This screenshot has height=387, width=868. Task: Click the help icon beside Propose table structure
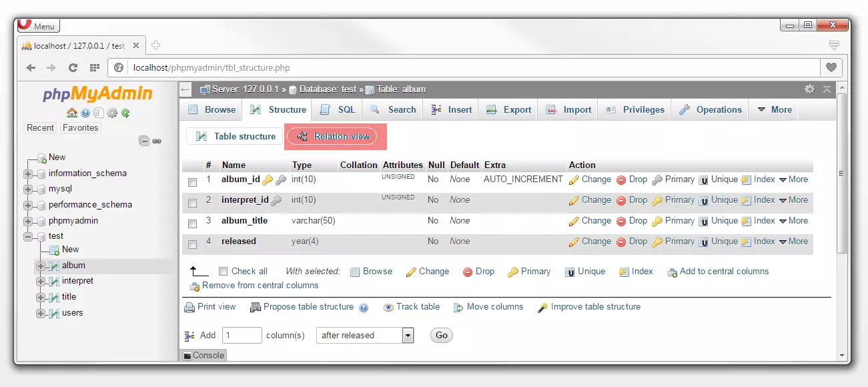[x=364, y=308]
